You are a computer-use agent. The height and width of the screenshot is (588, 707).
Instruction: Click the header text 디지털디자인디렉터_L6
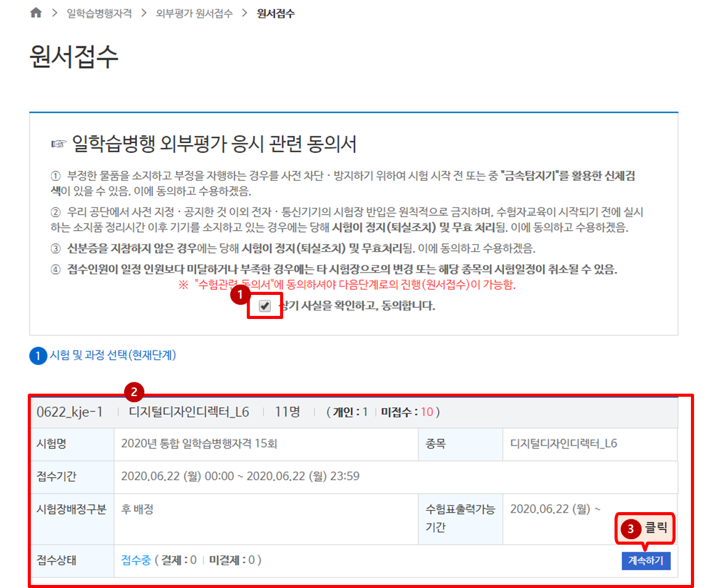click(189, 412)
